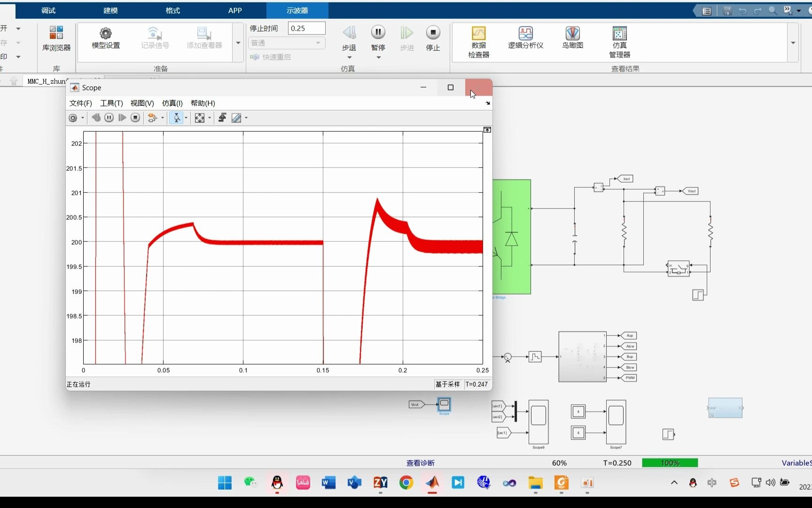Screen dimensions: 812x508
Task: Click the Scope configuration gear icon
Action: coord(73,118)
